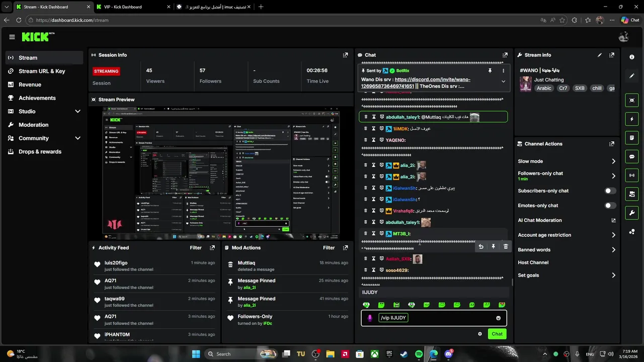This screenshot has width=644, height=362.
Task: Toggle the channel actions widget icon in right sidebar
Action: click(x=632, y=194)
